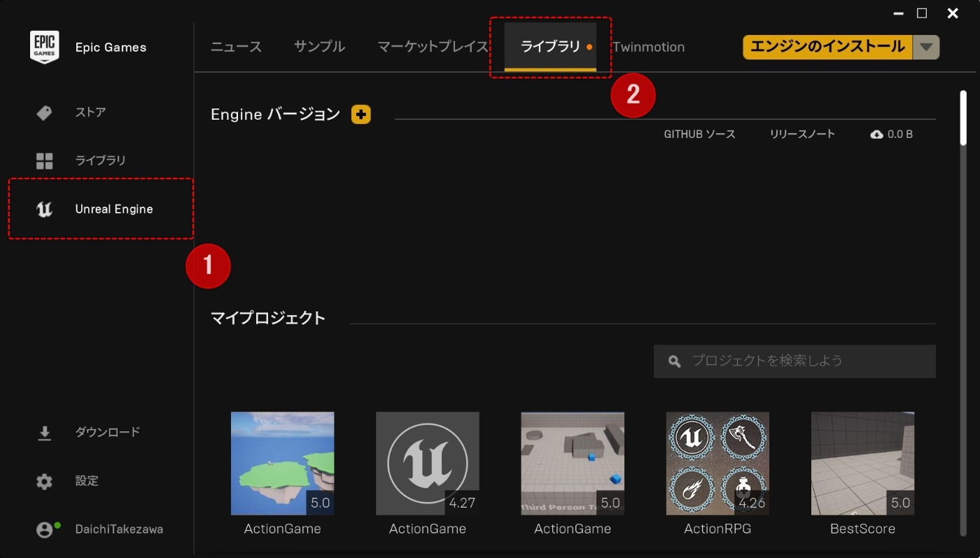The image size is (980, 558).
Task: Open the ActionRPG 4.26 project thumbnail
Action: [717, 463]
